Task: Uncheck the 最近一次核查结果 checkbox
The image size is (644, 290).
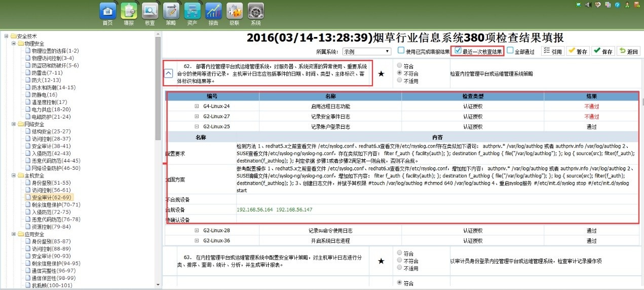Action: click(x=458, y=51)
